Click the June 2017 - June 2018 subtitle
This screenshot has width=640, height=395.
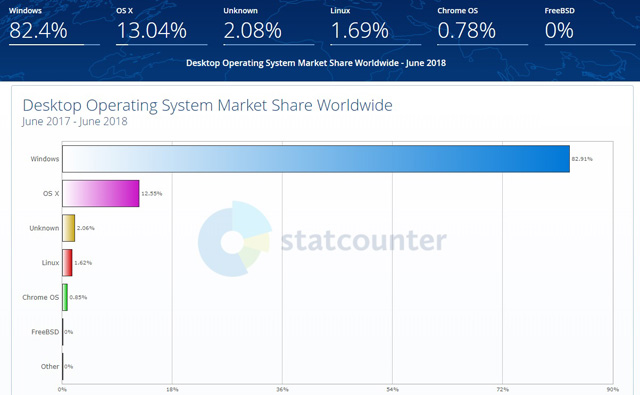click(x=75, y=122)
